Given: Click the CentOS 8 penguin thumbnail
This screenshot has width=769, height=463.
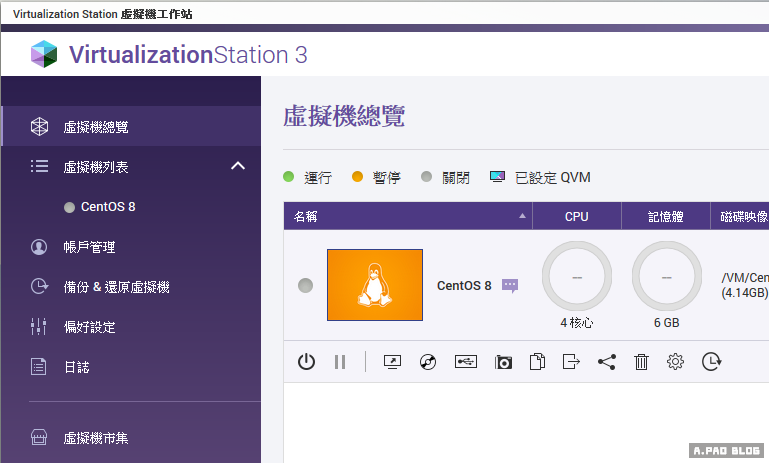Looking at the screenshot, I should [x=375, y=285].
